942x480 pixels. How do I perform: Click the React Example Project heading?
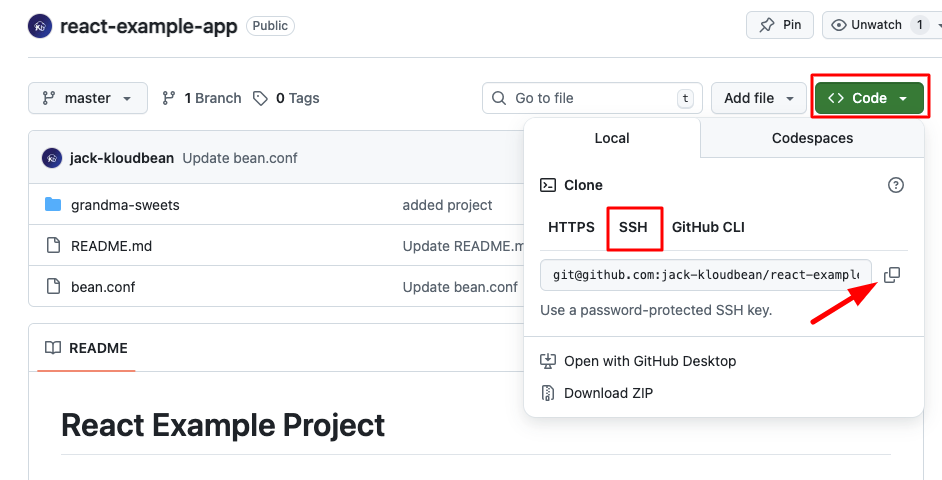(223, 425)
